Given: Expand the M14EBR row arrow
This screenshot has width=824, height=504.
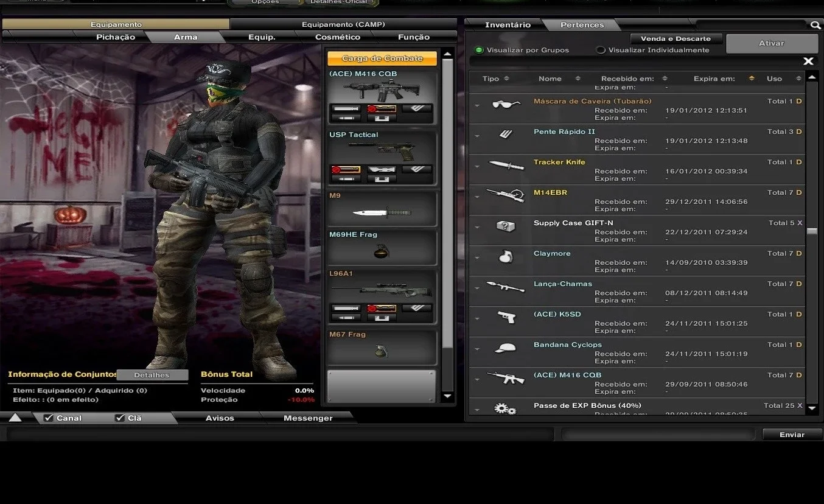Looking at the screenshot, I should click(477, 197).
